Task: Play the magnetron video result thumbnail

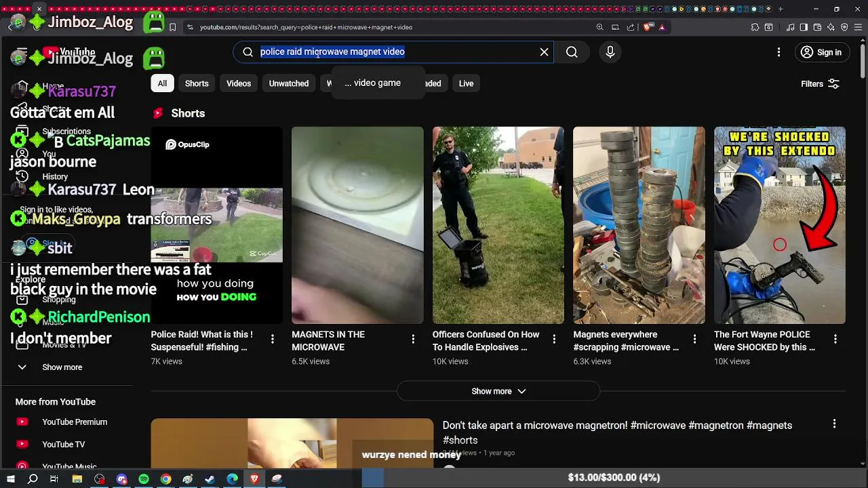Action: tap(292, 443)
